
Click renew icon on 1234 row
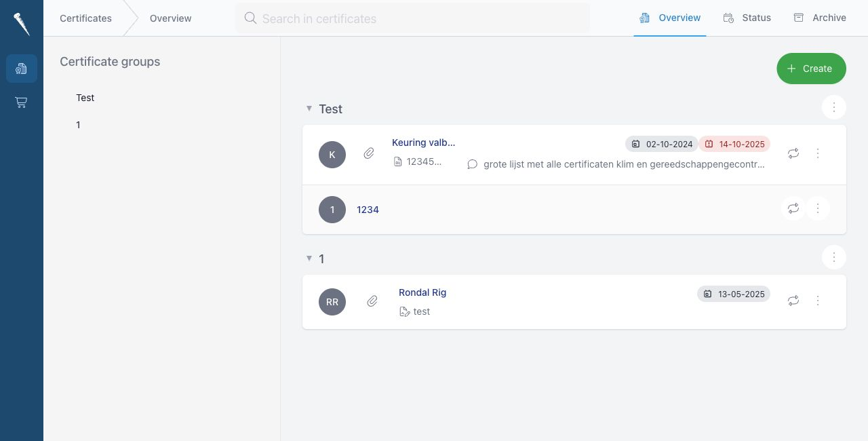793,208
